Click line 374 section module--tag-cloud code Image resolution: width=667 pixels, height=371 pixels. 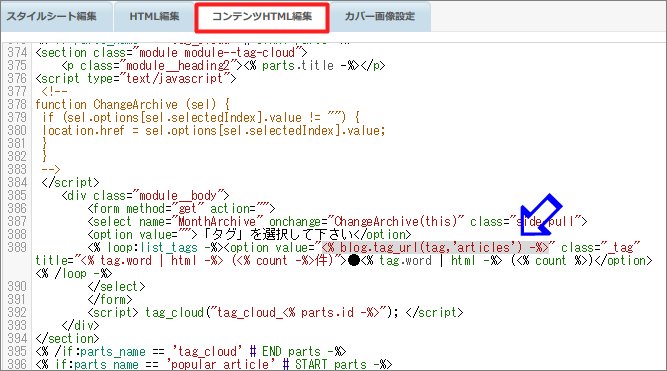(x=171, y=52)
